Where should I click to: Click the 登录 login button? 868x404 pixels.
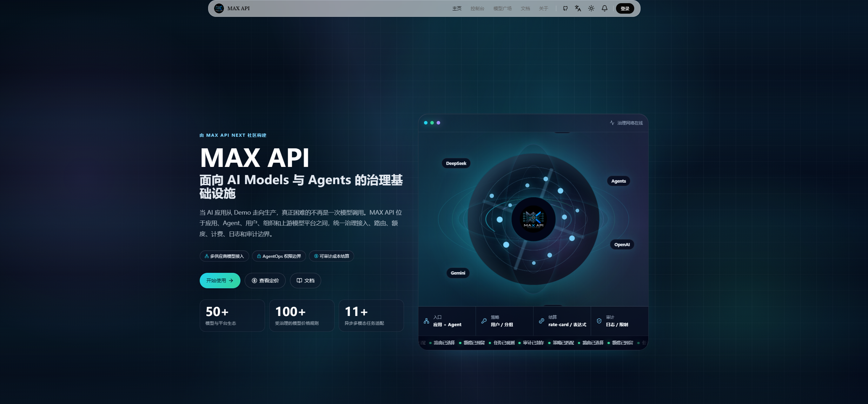(x=625, y=8)
